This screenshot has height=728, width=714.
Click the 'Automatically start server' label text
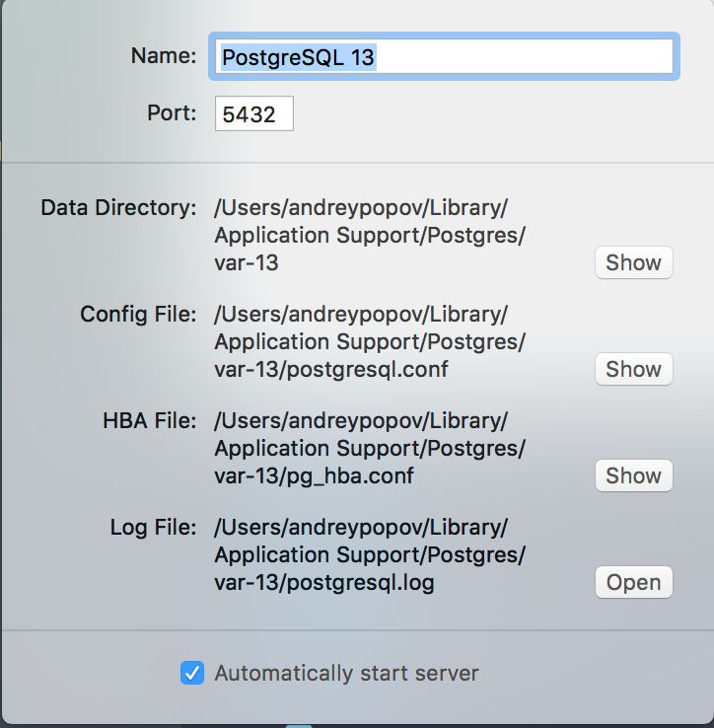tap(346, 673)
